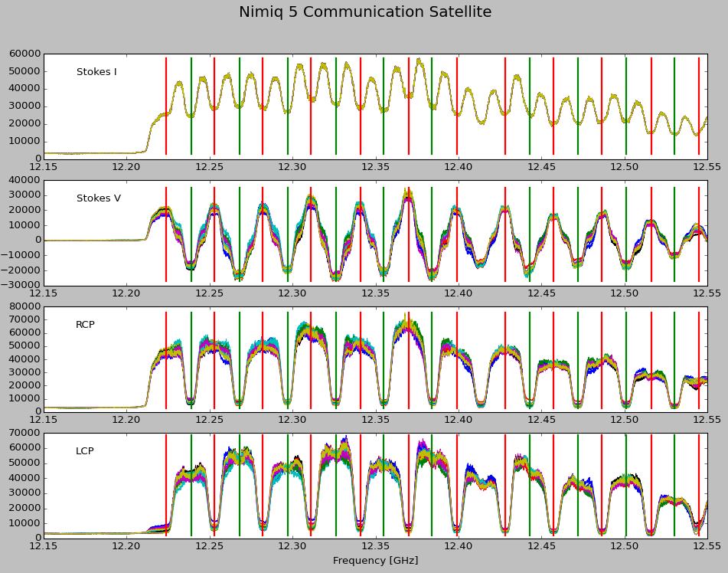Click the "RCP" panel label
The width and height of the screenshot is (728, 573).
point(85,325)
